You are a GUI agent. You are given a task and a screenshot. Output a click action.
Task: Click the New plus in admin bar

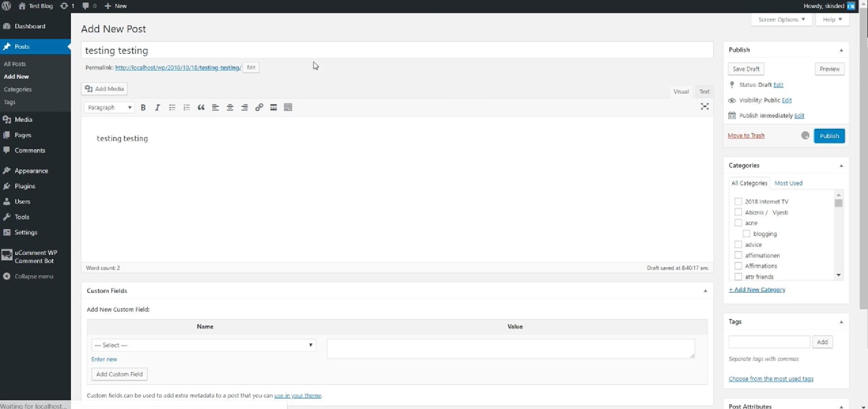(108, 6)
